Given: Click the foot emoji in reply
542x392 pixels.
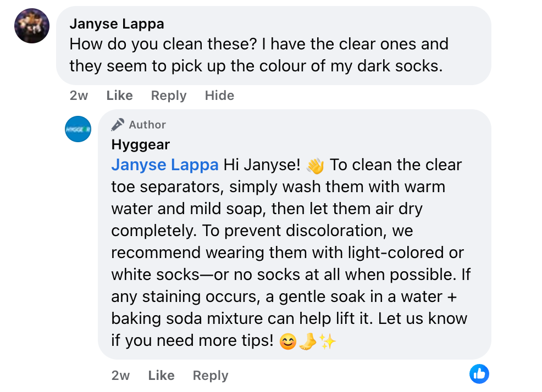Looking at the screenshot, I should [x=307, y=341].
